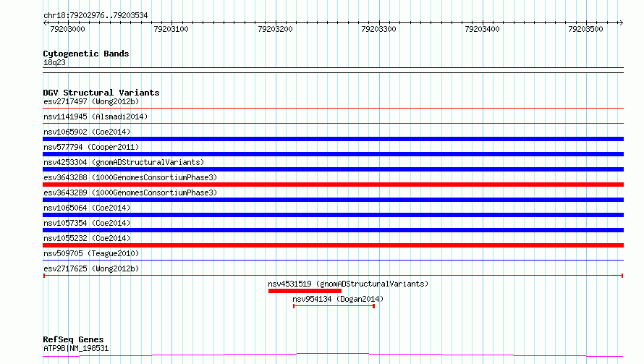Click the nsv1141945 (Alsmadi2014) variant label

[96, 117]
